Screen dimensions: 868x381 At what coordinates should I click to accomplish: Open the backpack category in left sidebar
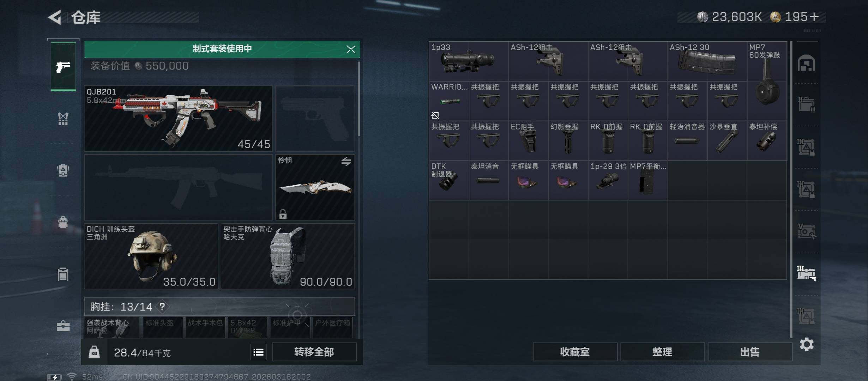(x=63, y=222)
